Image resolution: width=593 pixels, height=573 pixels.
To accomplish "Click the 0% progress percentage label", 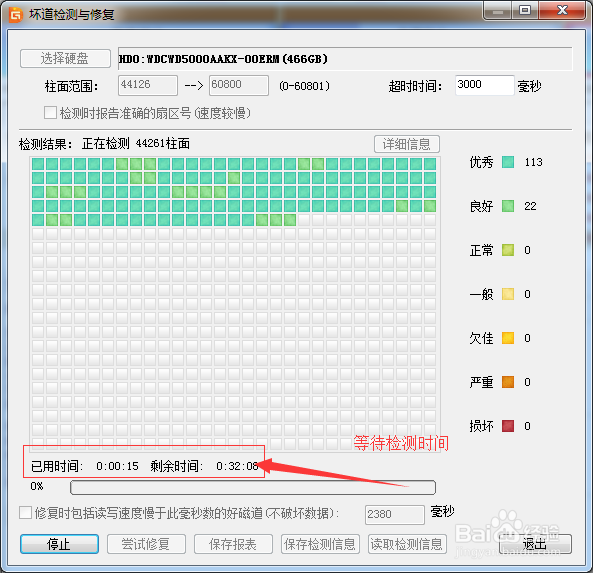I will pyautogui.click(x=37, y=486).
